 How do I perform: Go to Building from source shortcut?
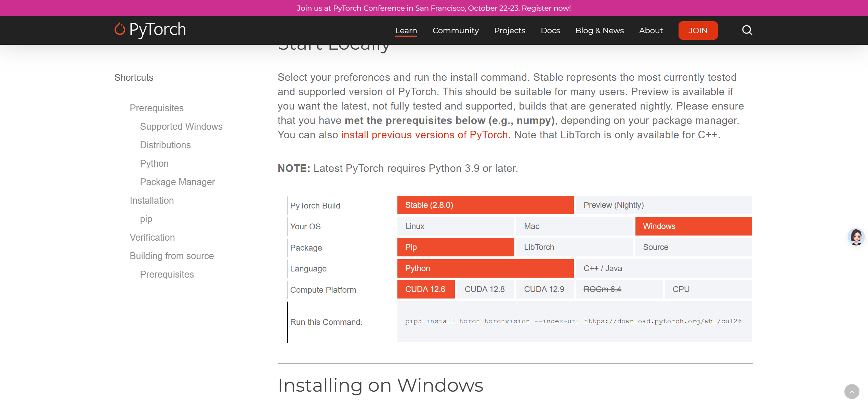click(x=172, y=256)
